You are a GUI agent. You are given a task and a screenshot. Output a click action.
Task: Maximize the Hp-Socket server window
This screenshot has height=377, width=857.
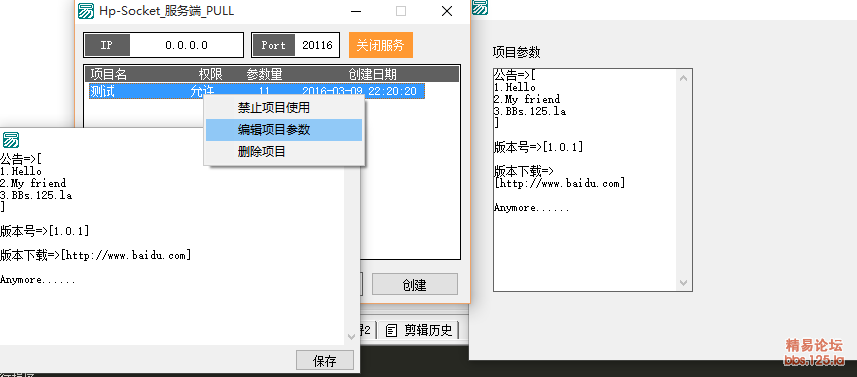click(401, 11)
